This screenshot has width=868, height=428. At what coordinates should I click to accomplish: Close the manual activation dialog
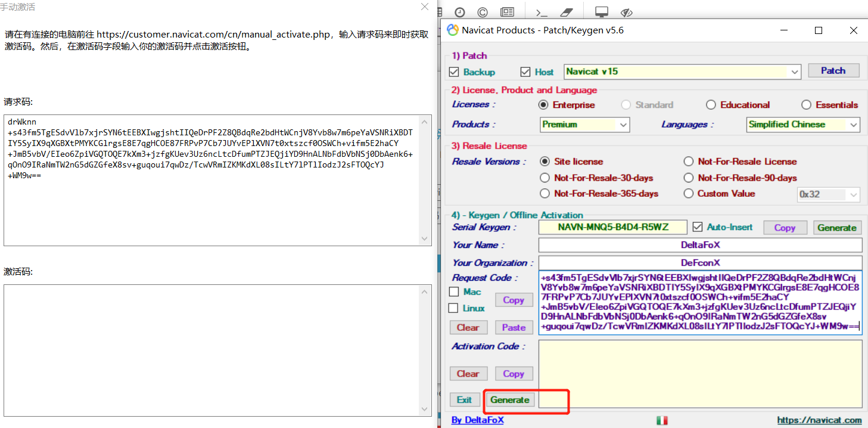click(425, 7)
